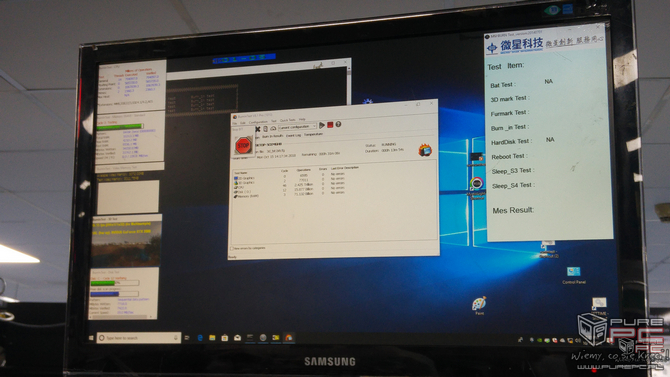The height and width of the screenshot is (377, 670).
Task: Switch to the Event Log tab
Action: pos(293,135)
